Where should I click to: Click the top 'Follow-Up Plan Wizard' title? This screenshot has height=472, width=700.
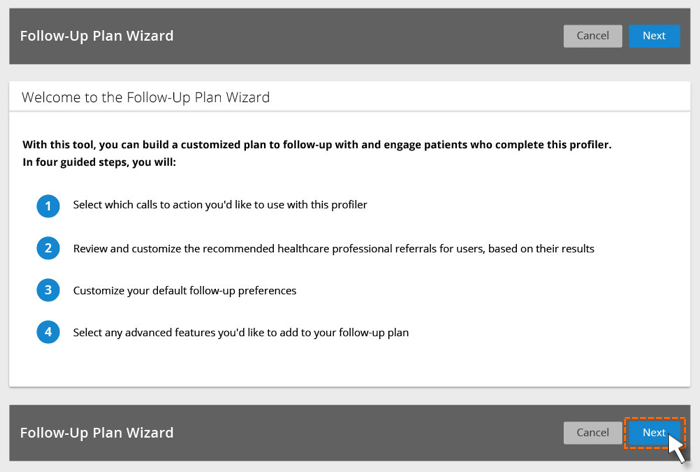point(96,36)
